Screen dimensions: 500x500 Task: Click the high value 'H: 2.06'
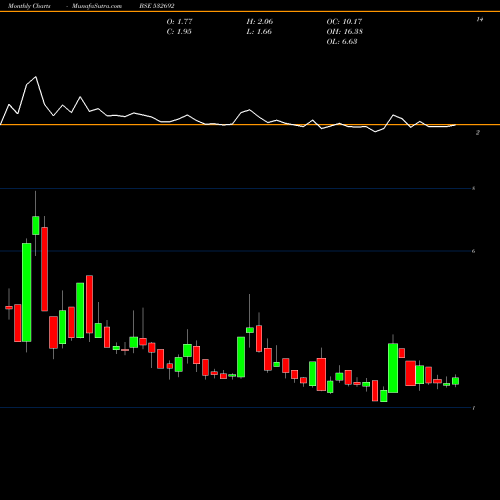pyautogui.click(x=260, y=21)
